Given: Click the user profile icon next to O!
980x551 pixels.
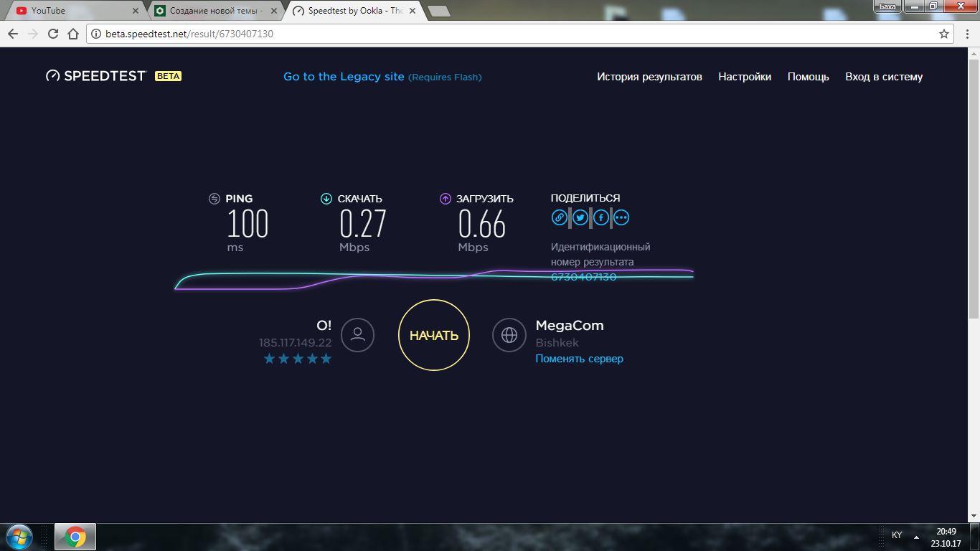Looking at the screenshot, I should pos(357,335).
